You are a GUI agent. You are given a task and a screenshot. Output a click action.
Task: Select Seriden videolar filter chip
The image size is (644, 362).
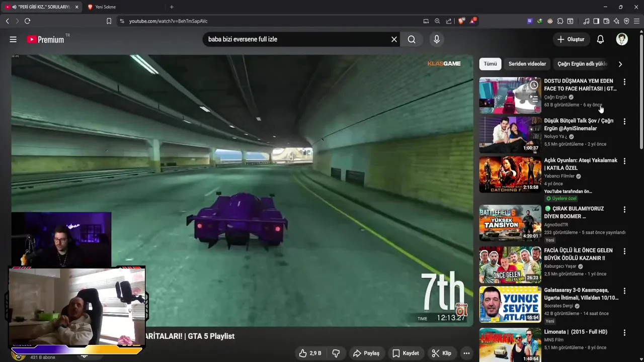(527, 64)
